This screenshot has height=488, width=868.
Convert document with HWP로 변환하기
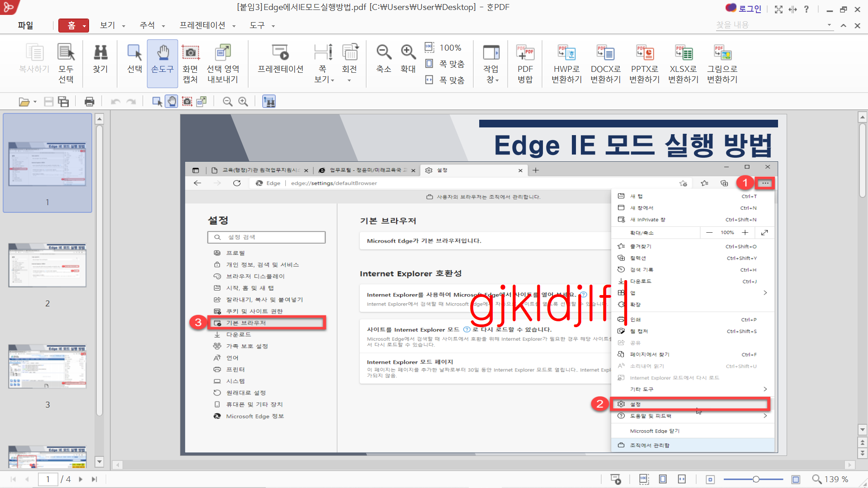click(x=566, y=64)
